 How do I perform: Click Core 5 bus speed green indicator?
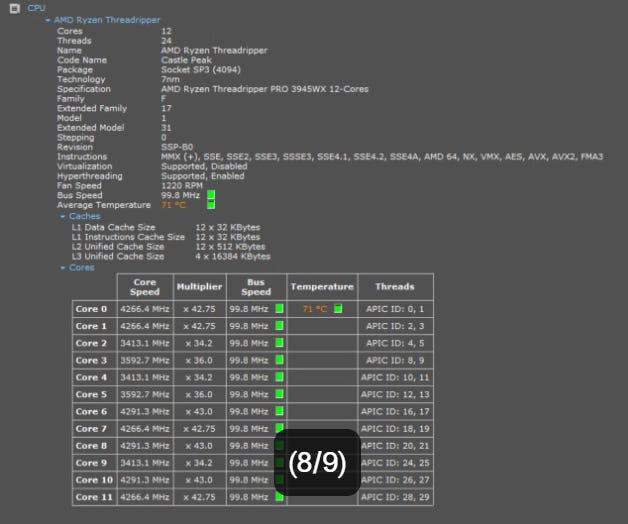tap(280, 394)
